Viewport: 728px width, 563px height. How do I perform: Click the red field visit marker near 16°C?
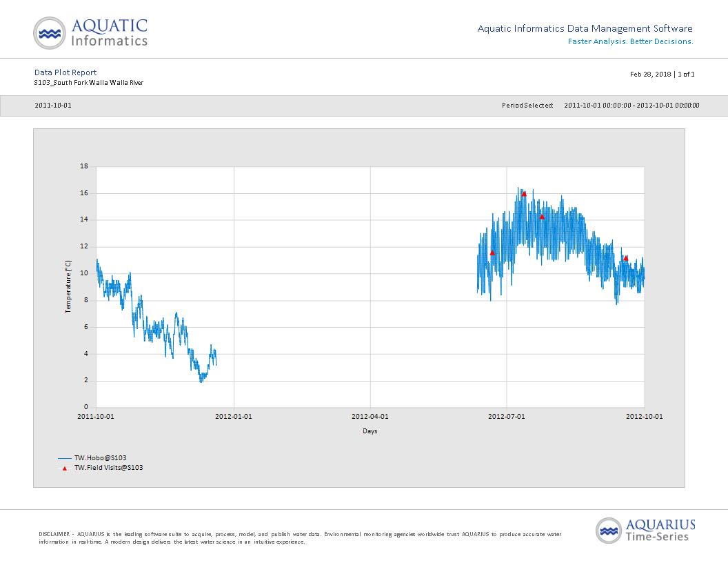524,194
